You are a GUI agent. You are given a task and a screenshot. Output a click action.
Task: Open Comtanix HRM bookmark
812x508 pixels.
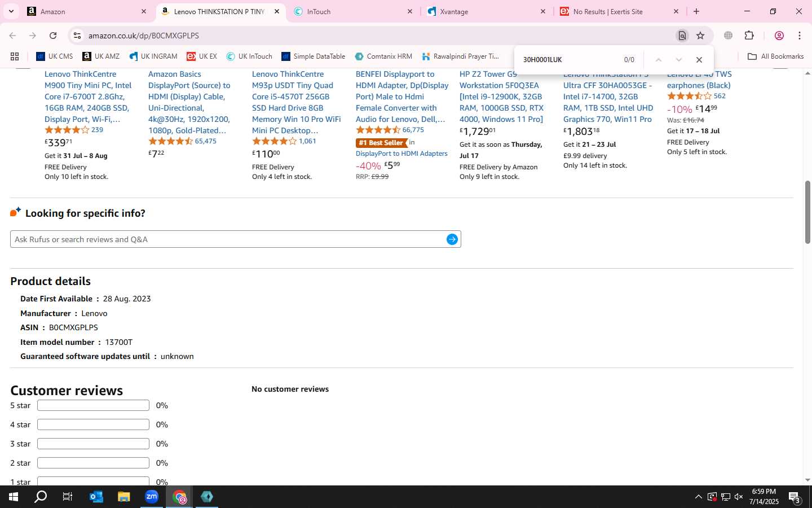tap(383, 56)
